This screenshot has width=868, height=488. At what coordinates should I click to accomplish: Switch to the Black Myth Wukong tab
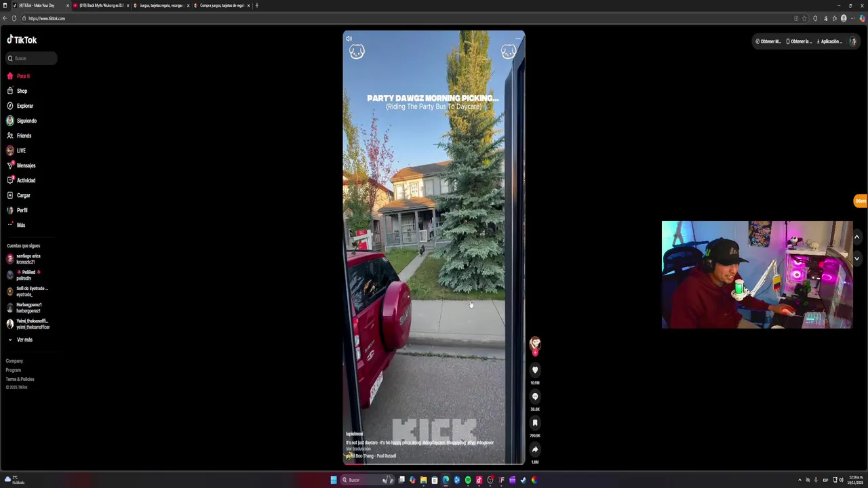(102, 5)
